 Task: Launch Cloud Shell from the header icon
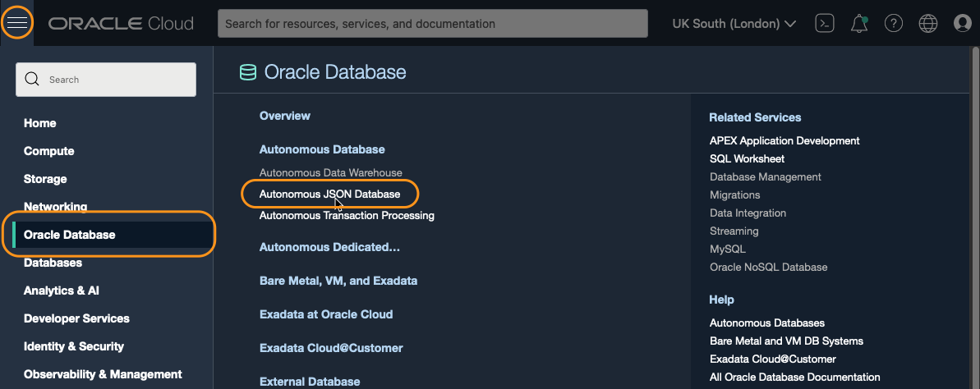click(825, 24)
